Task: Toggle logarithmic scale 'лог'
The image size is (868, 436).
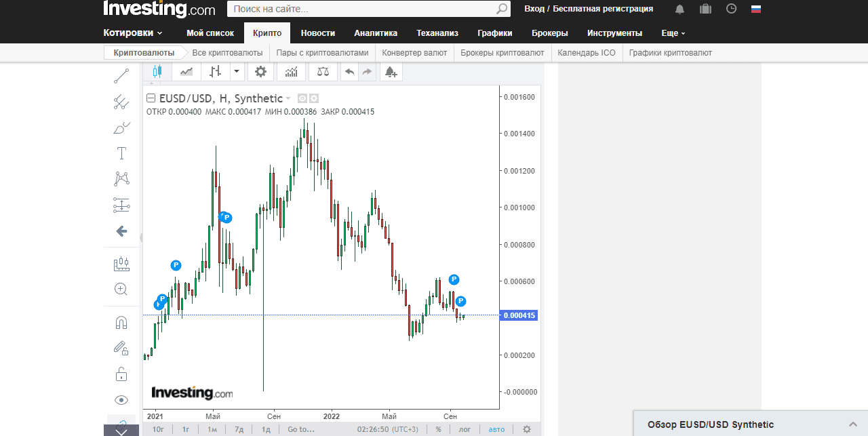Action: pyautogui.click(x=465, y=429)
